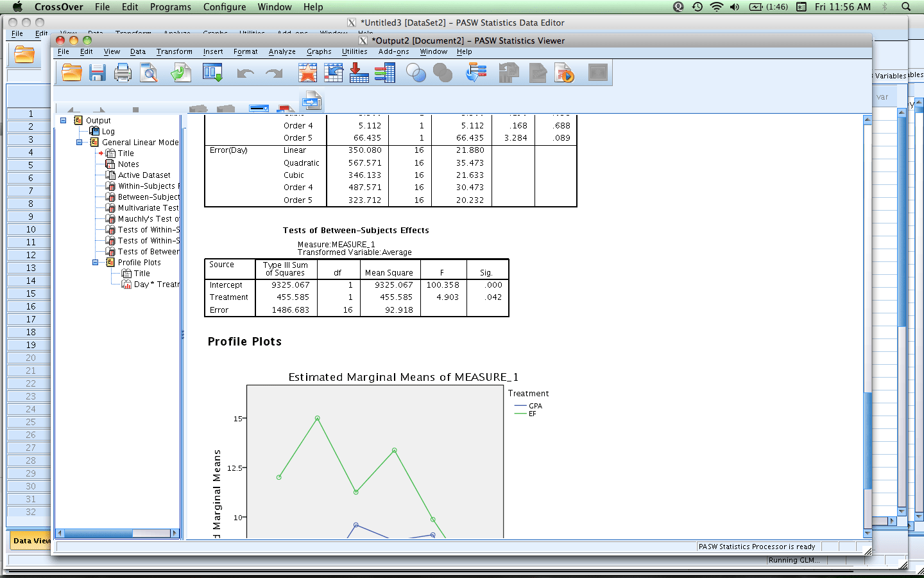Open the Analyze menu
The width and height of the screenshot is (924, 578).
282,51
